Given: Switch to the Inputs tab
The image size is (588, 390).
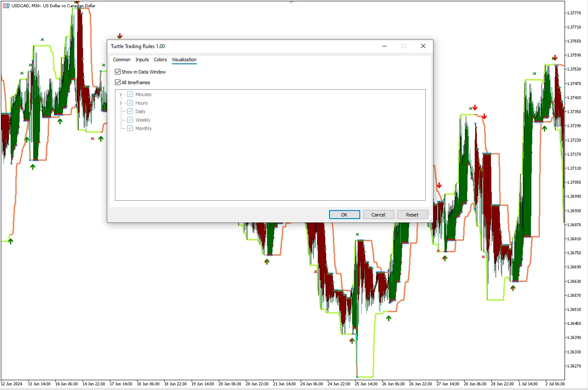Looking at the screenshot, I should (142, 60).
